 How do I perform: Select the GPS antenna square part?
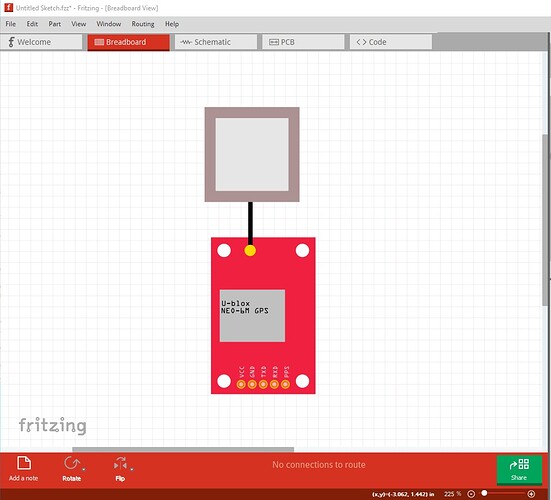(x=252, y=154)
